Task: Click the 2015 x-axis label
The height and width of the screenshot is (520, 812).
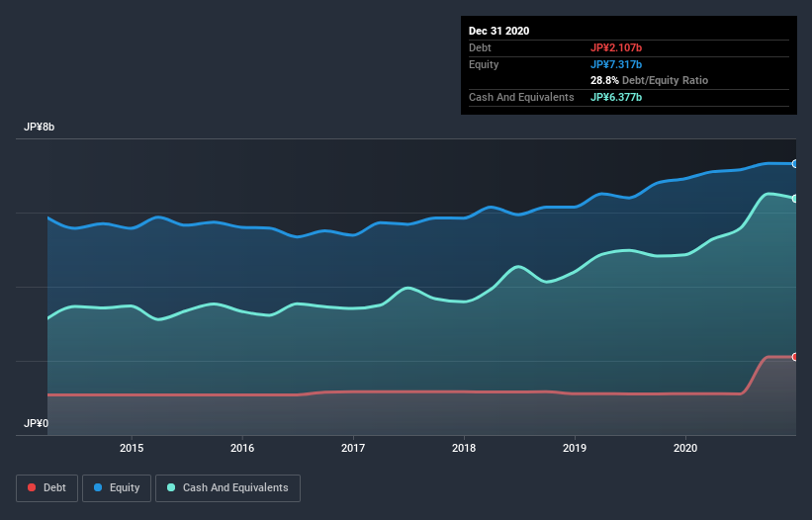Action: pos(132,448)
